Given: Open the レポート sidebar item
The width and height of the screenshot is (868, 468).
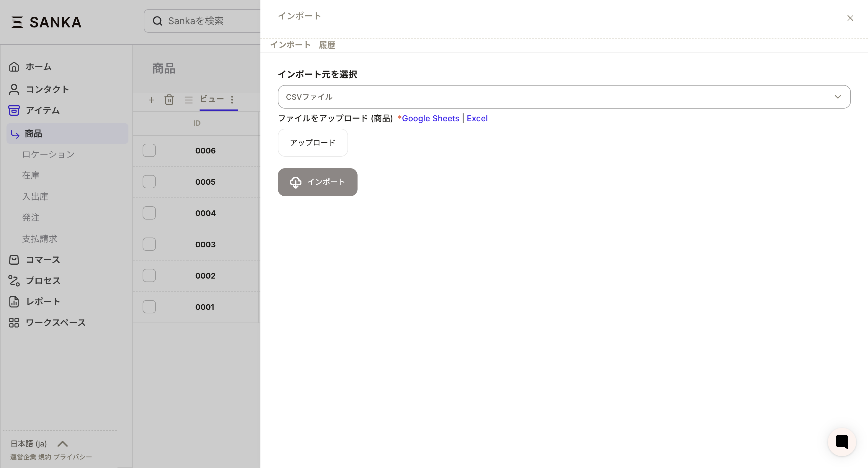Looking at the screenshot, I should pyautogui.click(x=43, y=301).
